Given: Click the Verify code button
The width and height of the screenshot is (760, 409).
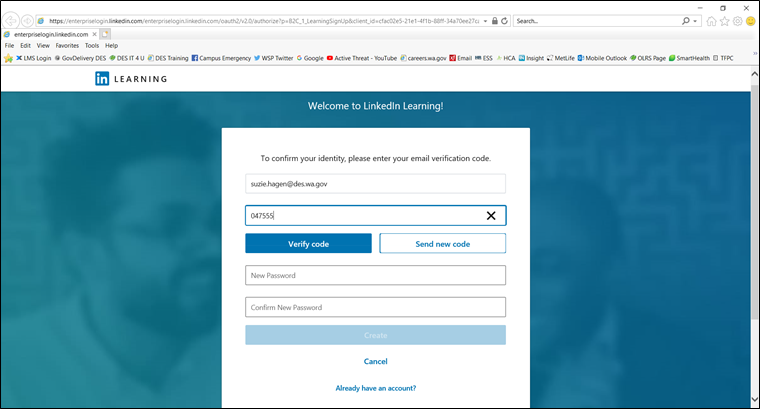Looking at the screenshot, I should (308, 244).
